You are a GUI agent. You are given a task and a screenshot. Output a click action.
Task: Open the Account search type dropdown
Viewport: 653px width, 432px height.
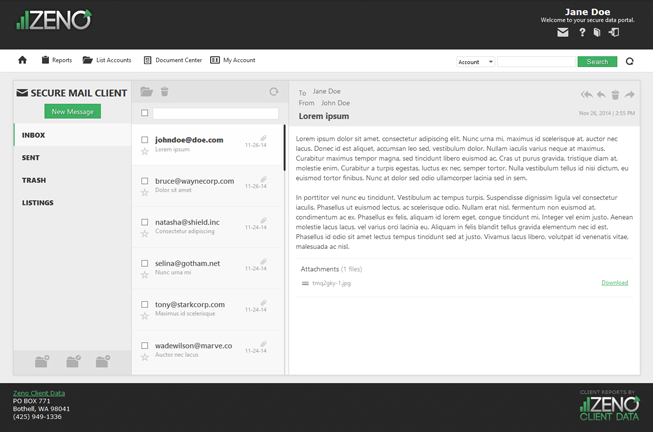pos(475,62)
